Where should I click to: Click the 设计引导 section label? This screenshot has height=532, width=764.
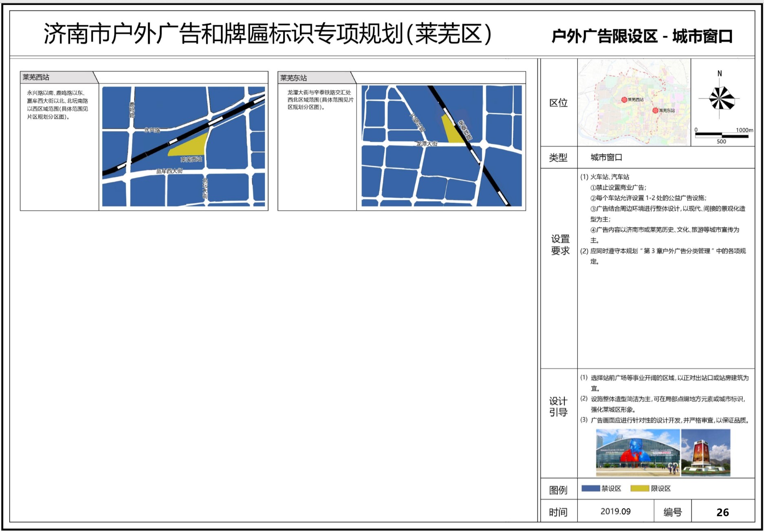click(x=558, y=407)
